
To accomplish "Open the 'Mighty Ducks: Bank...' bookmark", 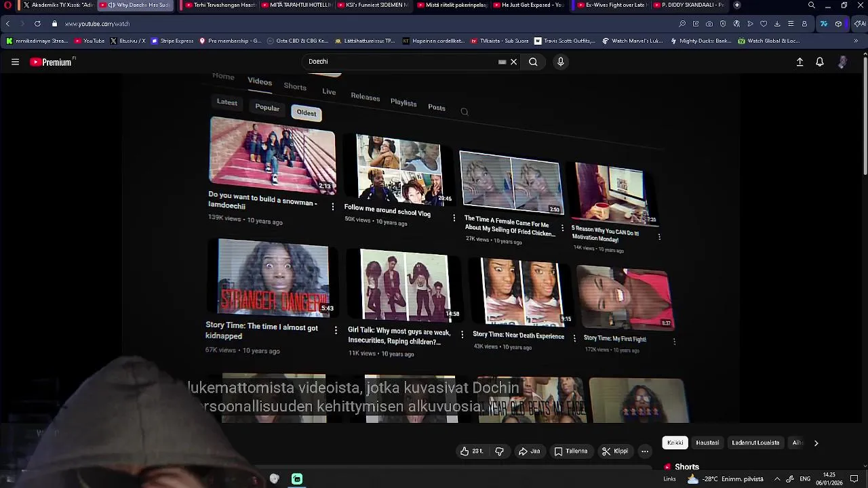I will 701,41.
